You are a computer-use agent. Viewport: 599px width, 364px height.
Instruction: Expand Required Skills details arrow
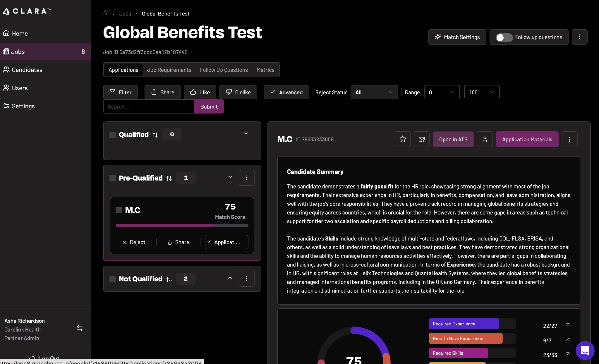[568, 354]
